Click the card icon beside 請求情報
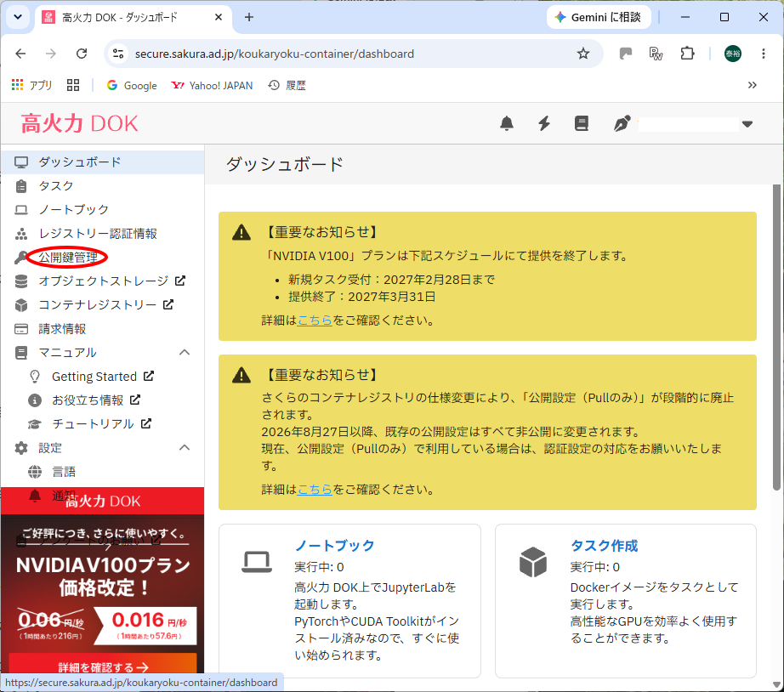This screenshot has width=784, height=692. [21, 329]
